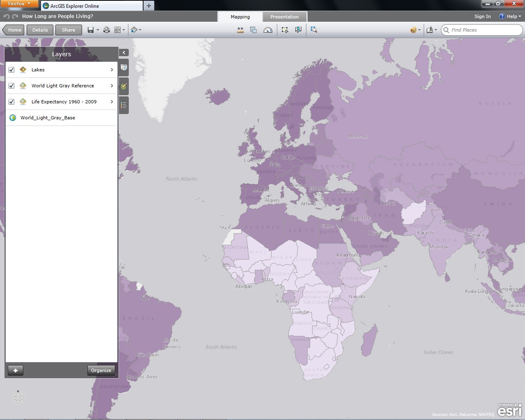Collapse the Layers panel with the arrow
The width and height of the screenshot is (525, 420).
(124, 52)
